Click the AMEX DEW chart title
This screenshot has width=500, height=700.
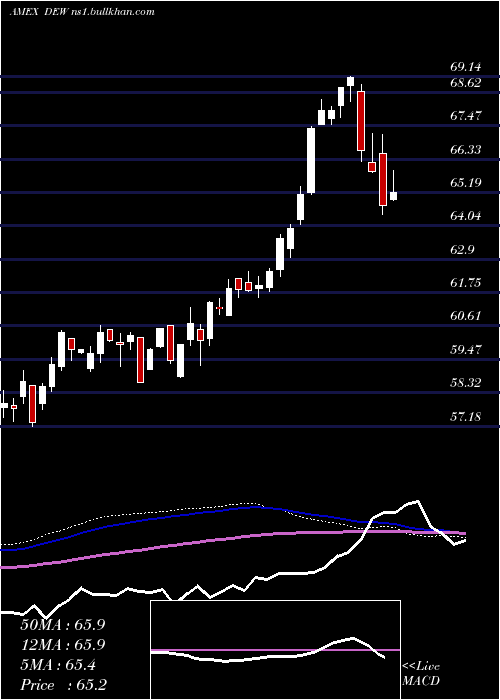point(82,12)
